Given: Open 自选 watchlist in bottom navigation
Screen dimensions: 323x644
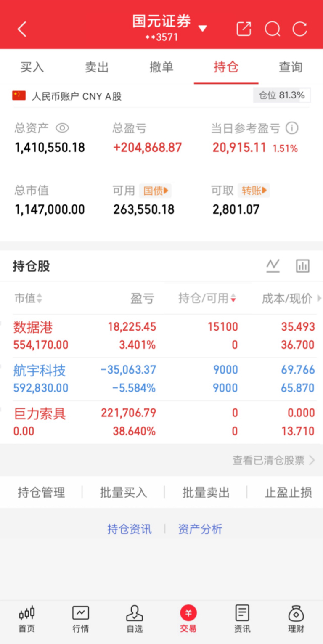Looking at the screenshot, I should pyautogui.click(x=135, y=619).
